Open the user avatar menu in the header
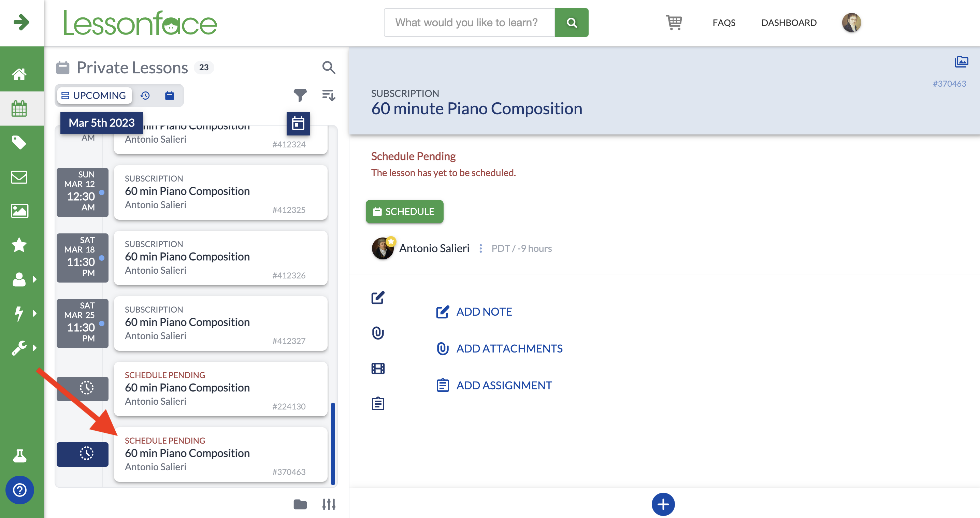The height and width of the screenshot is (518, 980). coord(851,23)
